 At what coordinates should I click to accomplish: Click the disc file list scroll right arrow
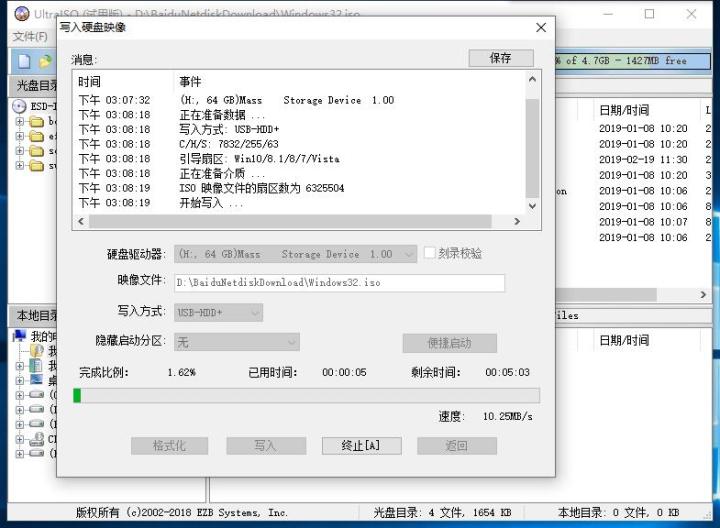(703, 295)
